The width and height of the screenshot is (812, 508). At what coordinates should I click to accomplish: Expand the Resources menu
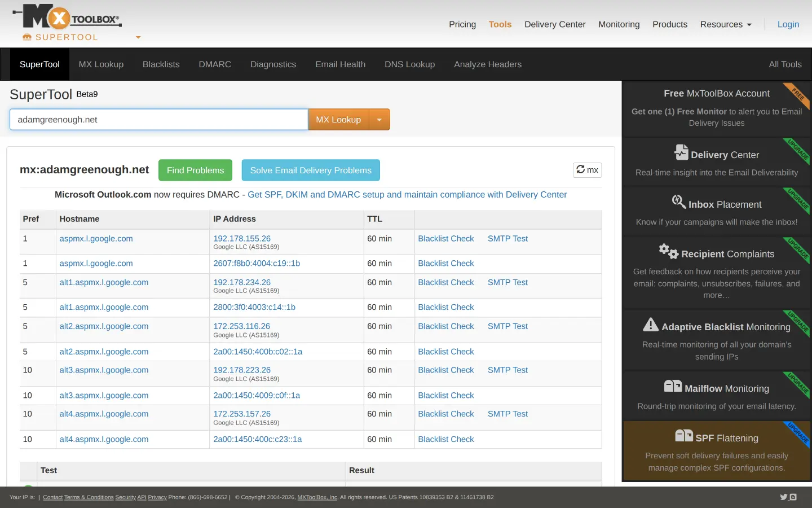[726, 24]
